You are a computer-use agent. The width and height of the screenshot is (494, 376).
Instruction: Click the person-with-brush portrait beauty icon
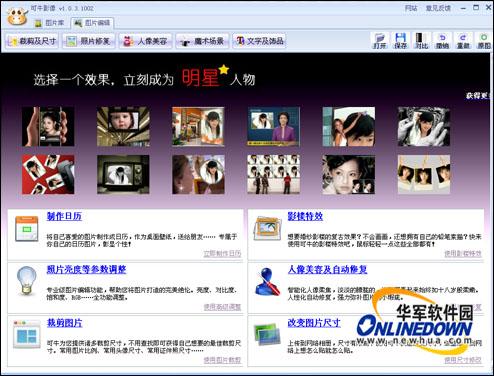(x=268, y=281)
